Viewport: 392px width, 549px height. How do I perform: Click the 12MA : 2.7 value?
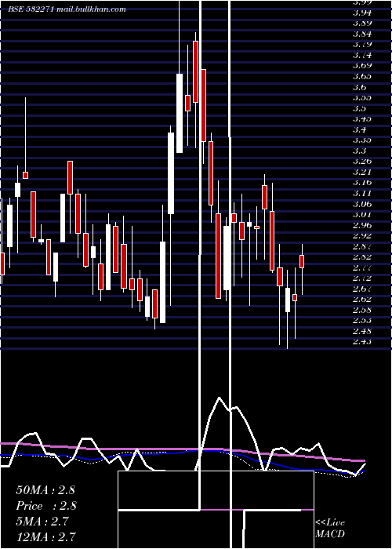(45, 536)
